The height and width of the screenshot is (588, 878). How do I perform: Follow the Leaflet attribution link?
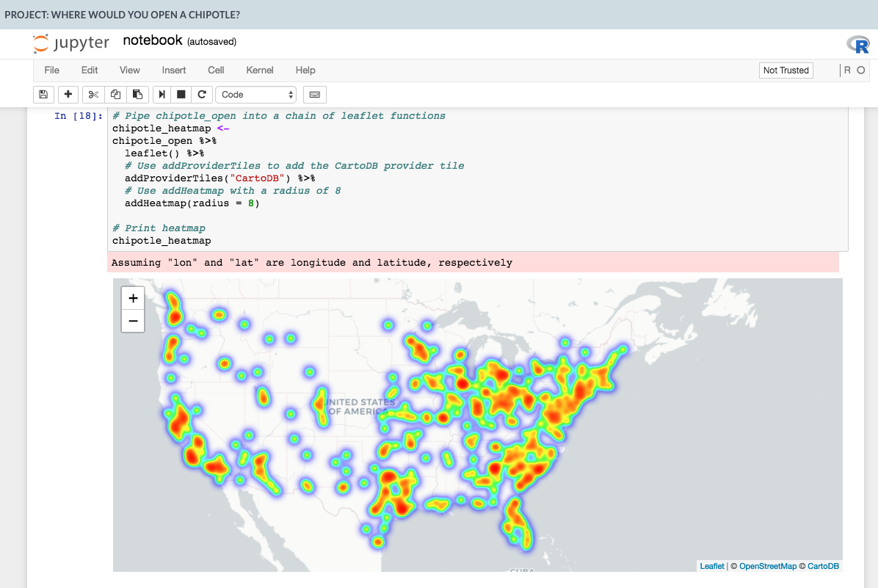pyautogui.click(x=711, y=566)
